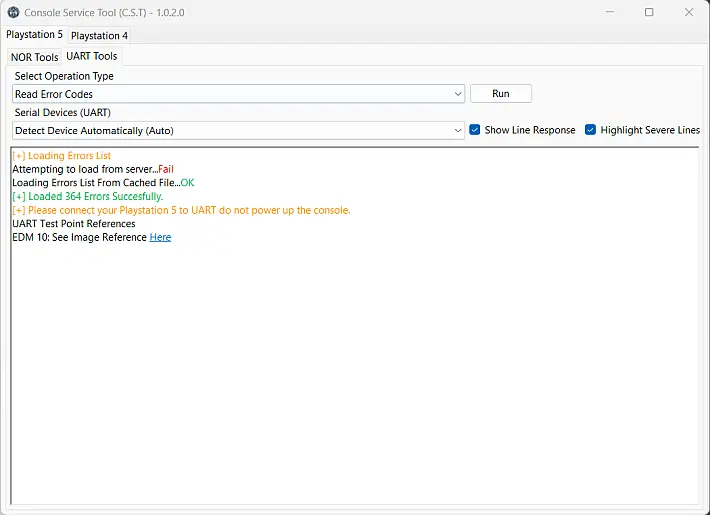Minimize the Console Service Tool window
The height and width of the screenshot is (515, 710).
610,12
